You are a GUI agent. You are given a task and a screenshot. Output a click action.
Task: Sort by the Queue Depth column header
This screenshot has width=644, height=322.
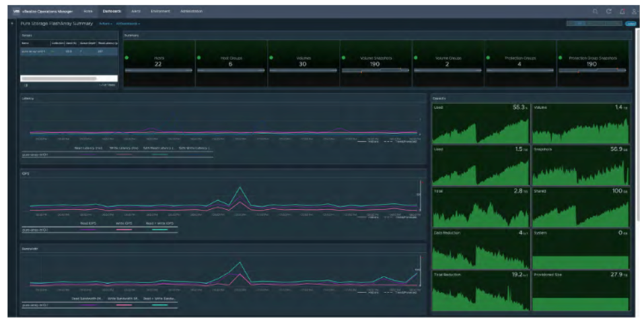pos(87,43)
